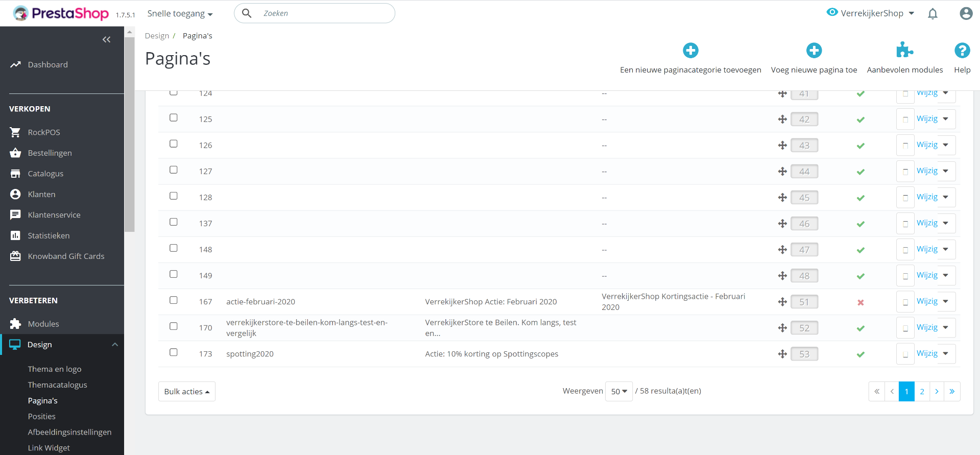Click the Statistieken chart icon
980x455 pixels.
[x=15, y=235]
